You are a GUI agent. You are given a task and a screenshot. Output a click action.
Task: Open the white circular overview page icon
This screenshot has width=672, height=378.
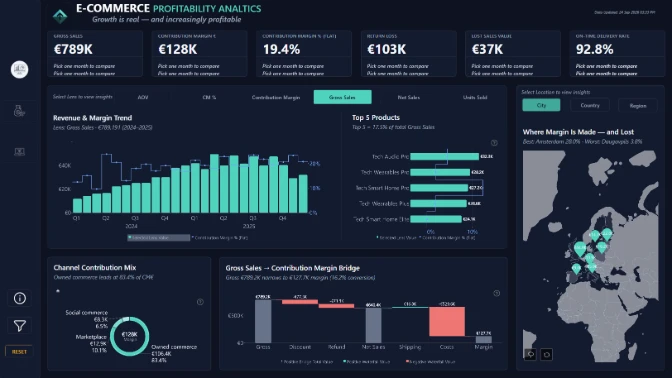(19, 69)
